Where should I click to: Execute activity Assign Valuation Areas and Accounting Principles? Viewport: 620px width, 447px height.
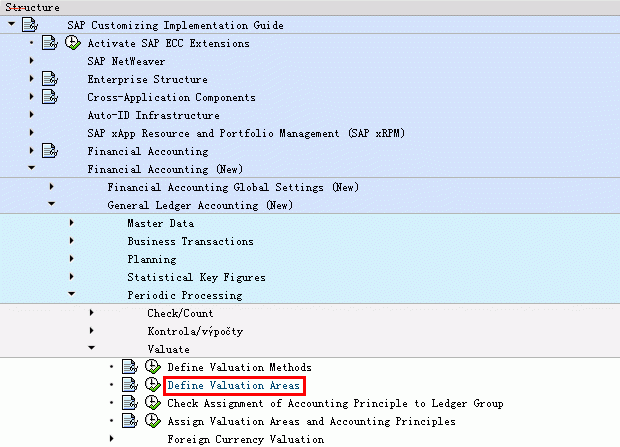pyautogui.click(x=153, y=421)
